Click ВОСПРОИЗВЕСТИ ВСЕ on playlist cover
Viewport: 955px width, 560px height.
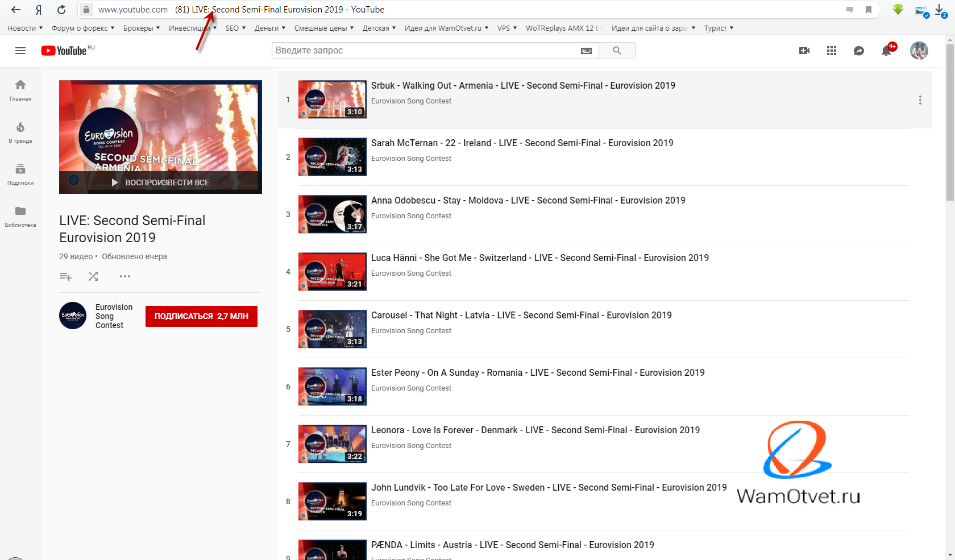coord(160,182)
